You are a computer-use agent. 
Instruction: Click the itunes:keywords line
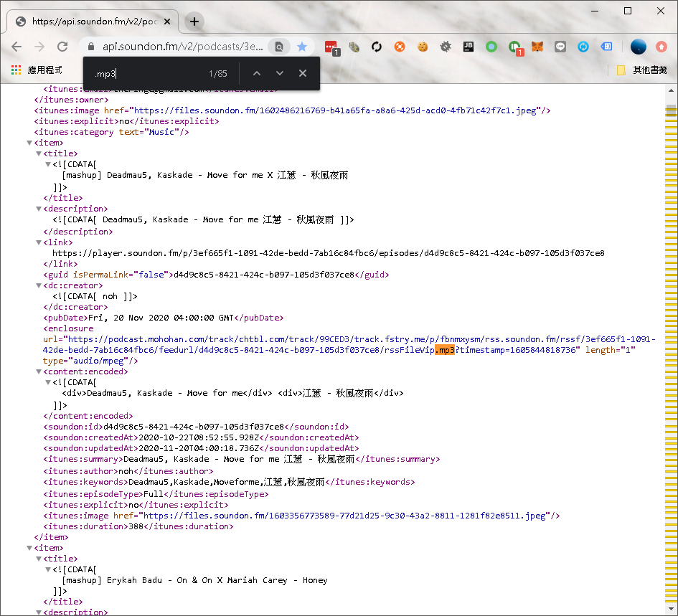[x=229, y=482]
